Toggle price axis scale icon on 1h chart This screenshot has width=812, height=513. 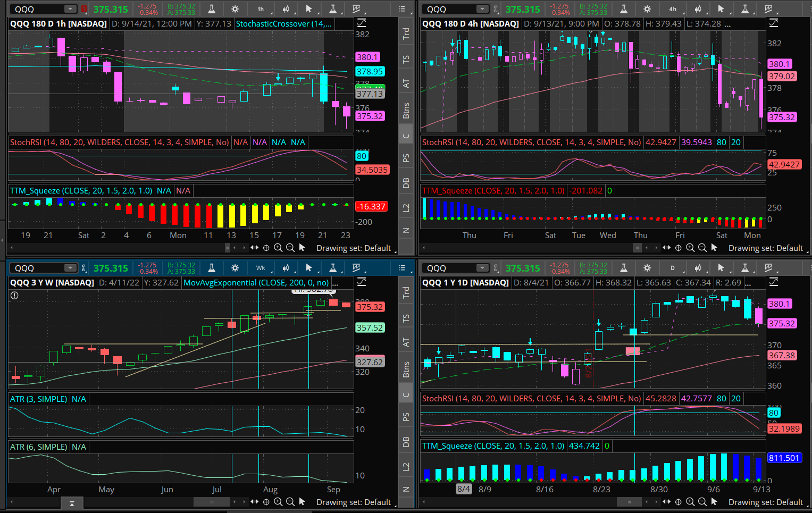coord(362,23)
